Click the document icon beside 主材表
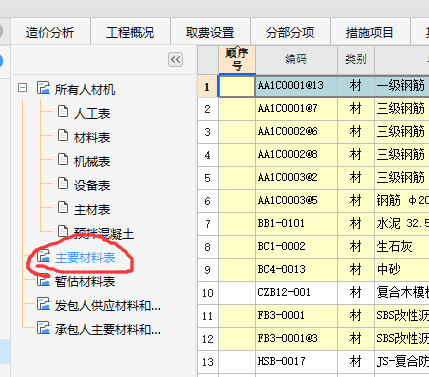429x377 pixels. point(63,207)
